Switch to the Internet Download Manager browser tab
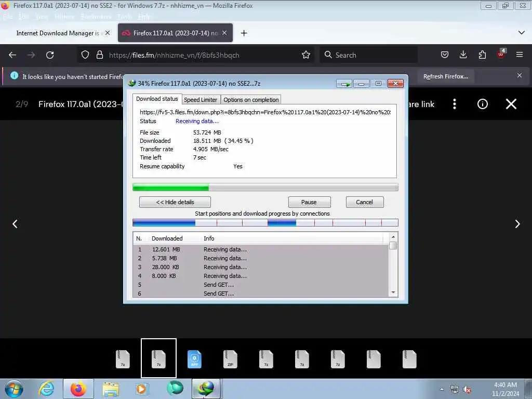This screenshot has width=532, height=399. click(57, 33)
